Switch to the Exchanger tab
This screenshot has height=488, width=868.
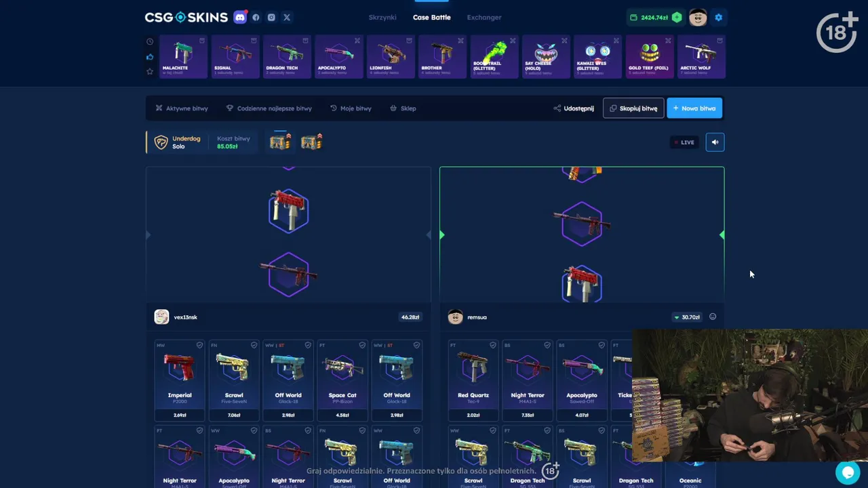click(484, 18)
